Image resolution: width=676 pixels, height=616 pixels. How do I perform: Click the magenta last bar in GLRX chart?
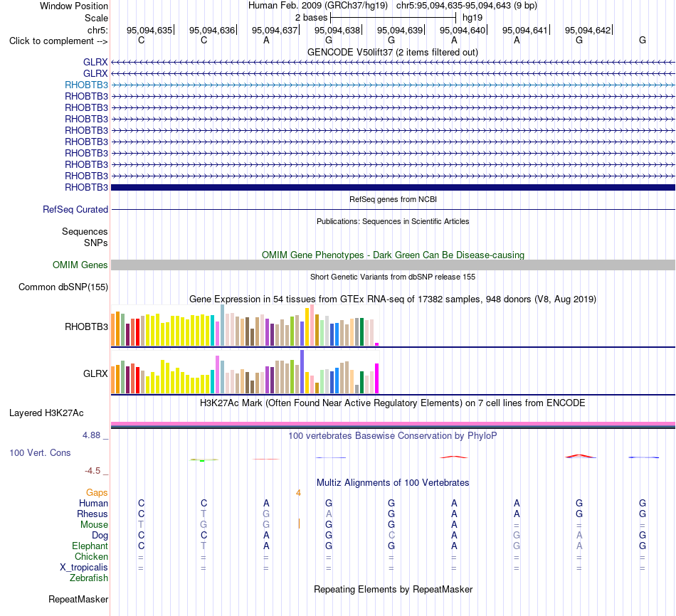377,378
